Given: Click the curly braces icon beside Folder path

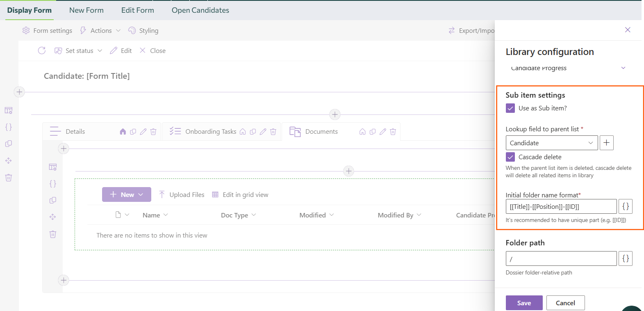Looking at the screenshot, I should click(x=626, y=258).
